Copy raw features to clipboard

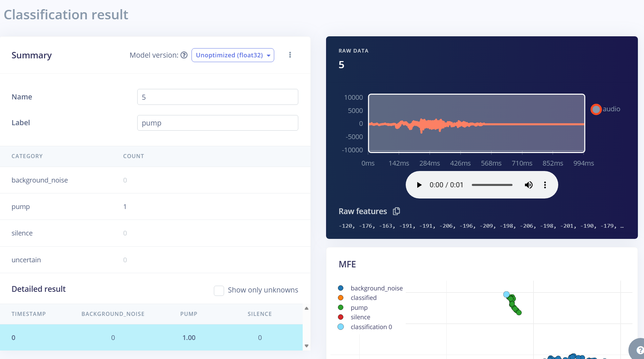396,211
